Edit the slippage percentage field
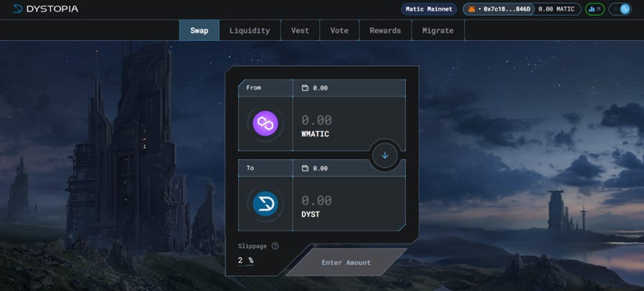The image size is (644, 291). (x=245, y=260)
